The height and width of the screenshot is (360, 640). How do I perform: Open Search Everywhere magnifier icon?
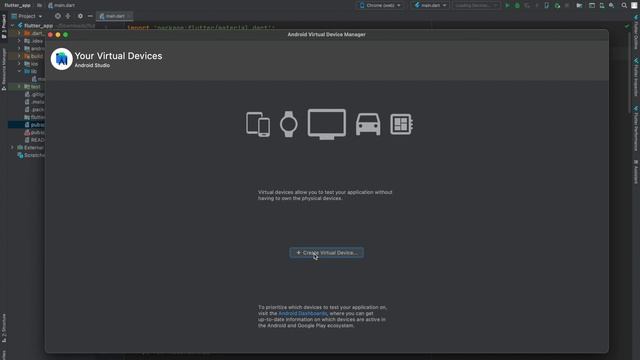point(624,5)
